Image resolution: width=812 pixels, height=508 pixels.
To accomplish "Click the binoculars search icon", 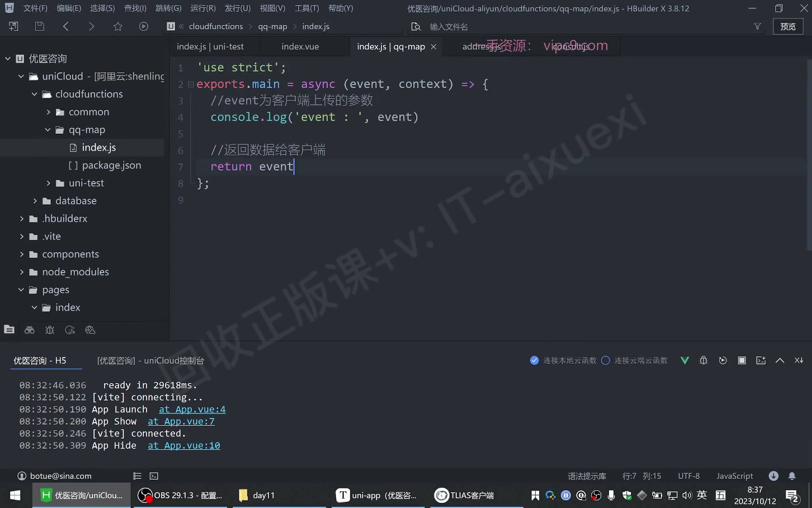I will pyautogui.click(x=29, y=330).
